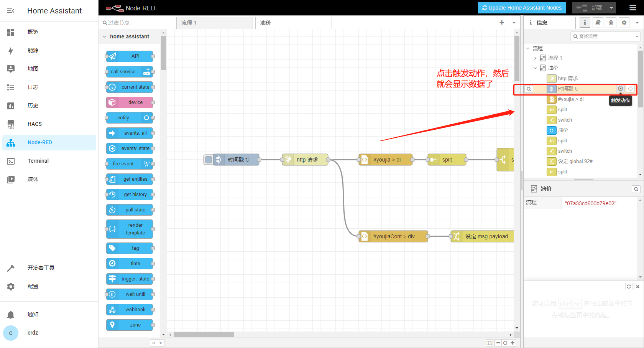Add a new flow tab with plus
644x348 pixels.
[502, 23]
